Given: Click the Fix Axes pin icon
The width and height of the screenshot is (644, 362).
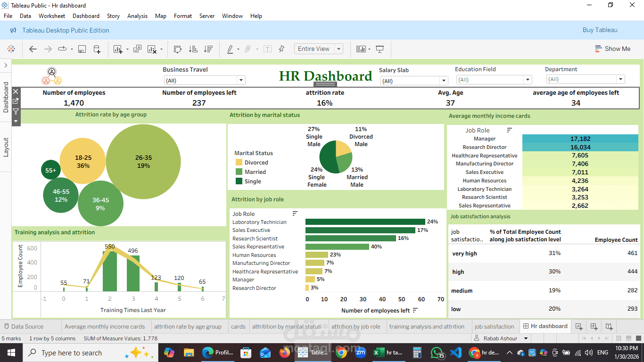Looking at the screenshot, I should (281, 49).
